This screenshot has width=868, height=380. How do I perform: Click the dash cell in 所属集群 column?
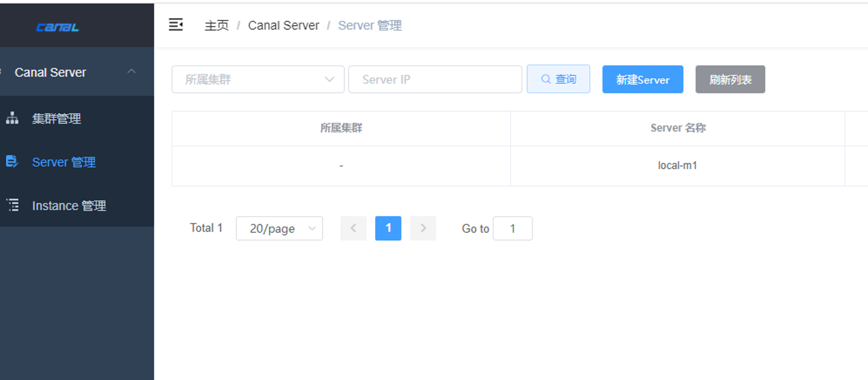point(341,166)
